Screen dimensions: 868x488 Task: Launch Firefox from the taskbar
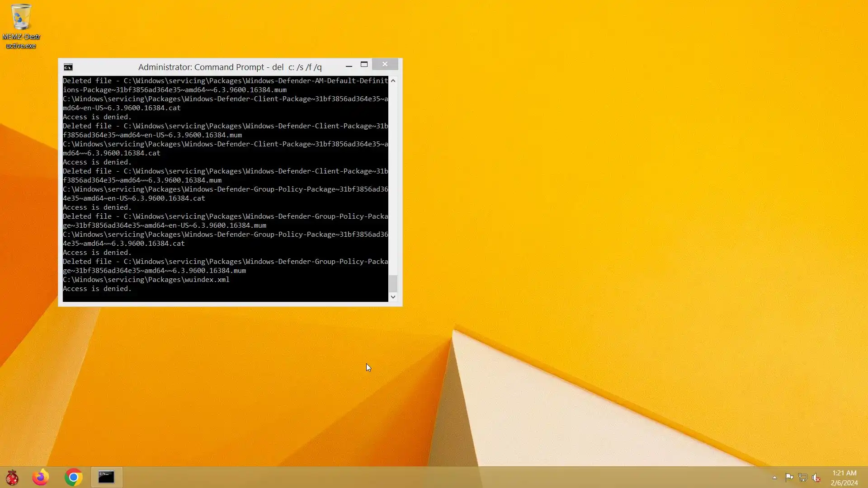point(41,477)
